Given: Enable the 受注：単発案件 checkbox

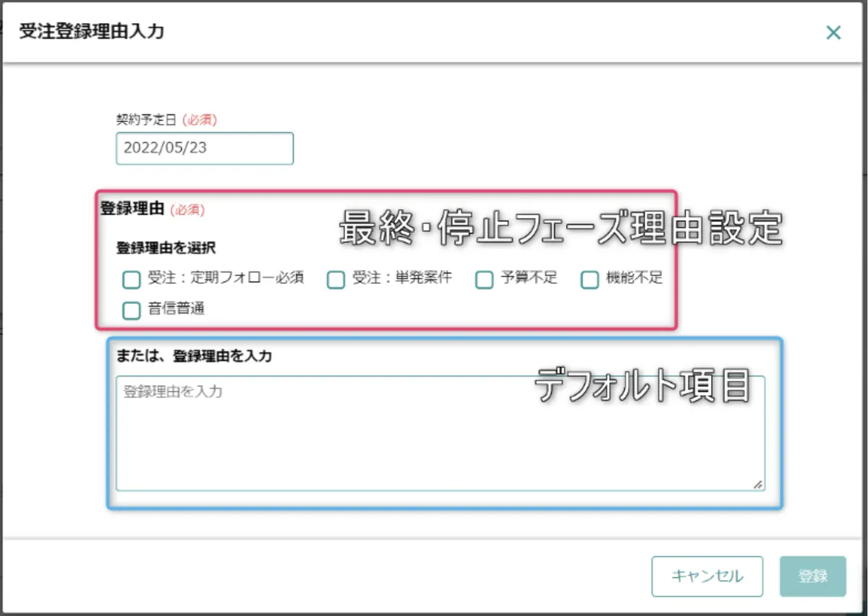Looking at the screenshot, I should point(336,279).
